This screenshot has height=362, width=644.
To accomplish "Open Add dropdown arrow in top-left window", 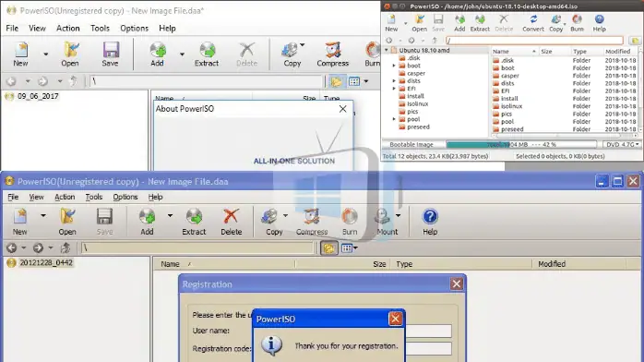I will (x=182, y=54).
